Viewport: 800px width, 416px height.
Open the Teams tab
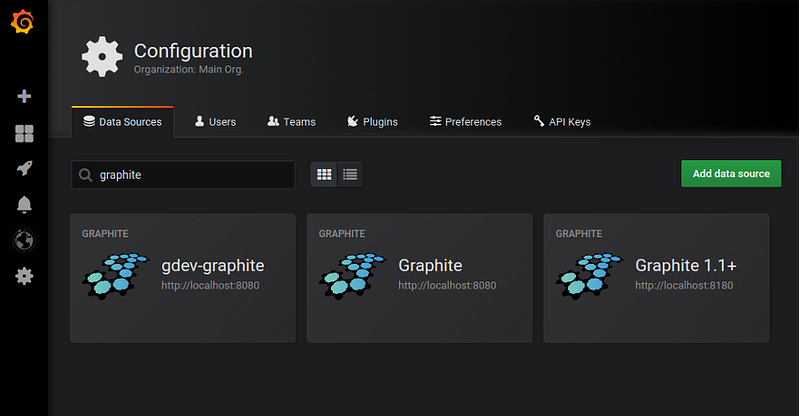click(x=291, y=122)
